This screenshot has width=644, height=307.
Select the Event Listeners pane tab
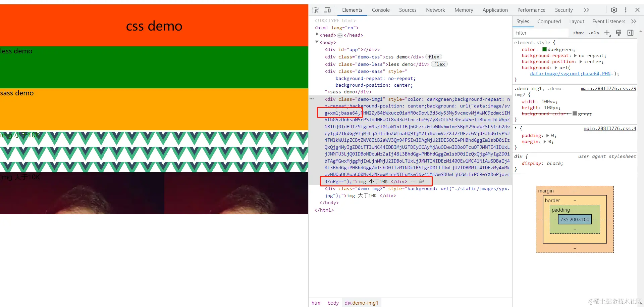pyautogui.click(x=609, y=21)
